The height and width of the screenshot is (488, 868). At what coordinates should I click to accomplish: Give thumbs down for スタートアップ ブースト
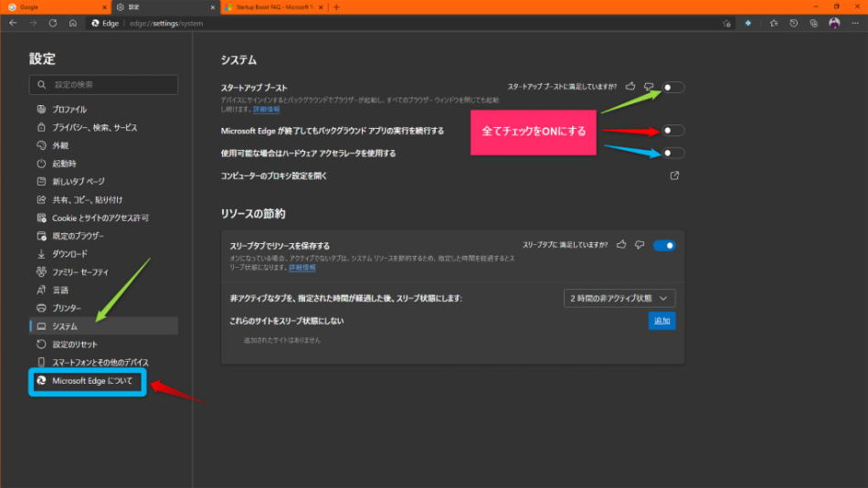pos(648,87)
